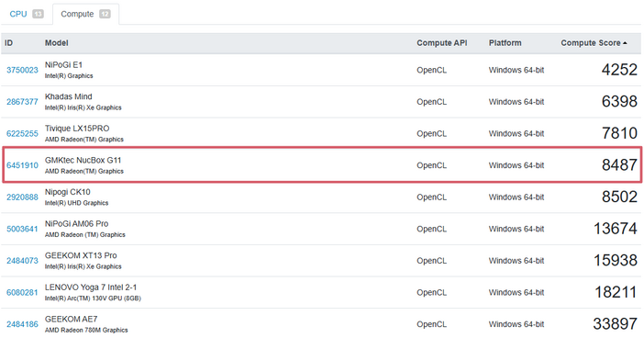Click the score 33897

[x=615, y=323]
